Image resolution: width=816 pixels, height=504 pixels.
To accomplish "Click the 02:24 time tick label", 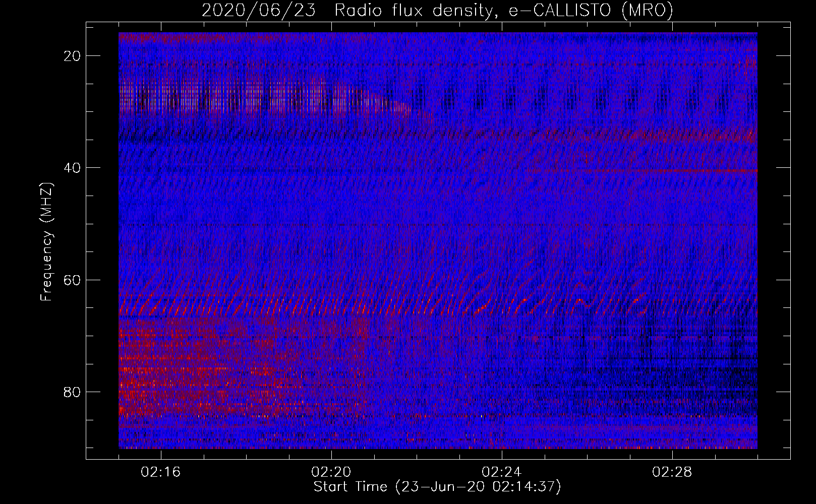I will coord(502,472).
